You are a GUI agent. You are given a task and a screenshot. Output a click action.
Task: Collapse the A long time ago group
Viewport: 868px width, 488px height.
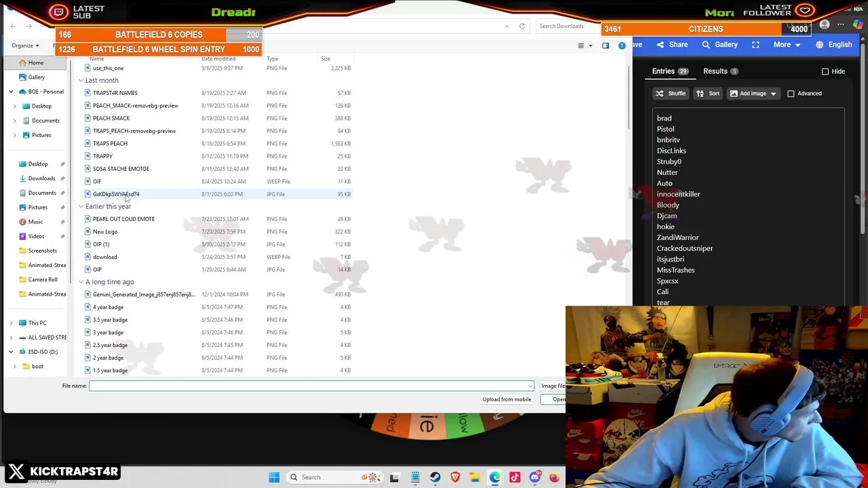81,281
